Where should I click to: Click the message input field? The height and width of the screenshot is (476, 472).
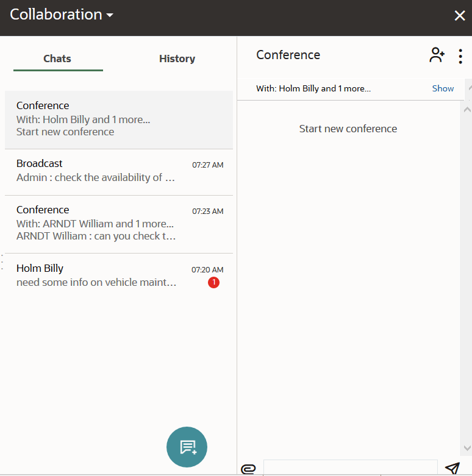click(x=350, y=467)
